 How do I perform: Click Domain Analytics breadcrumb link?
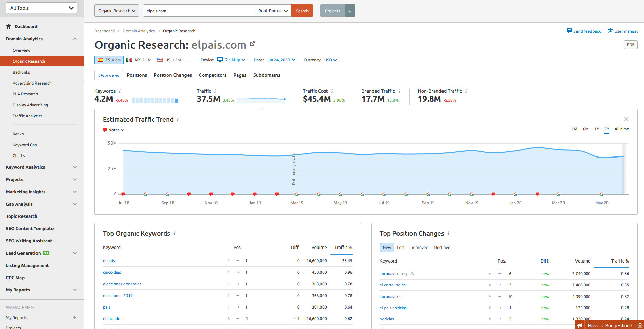[139, 31]
